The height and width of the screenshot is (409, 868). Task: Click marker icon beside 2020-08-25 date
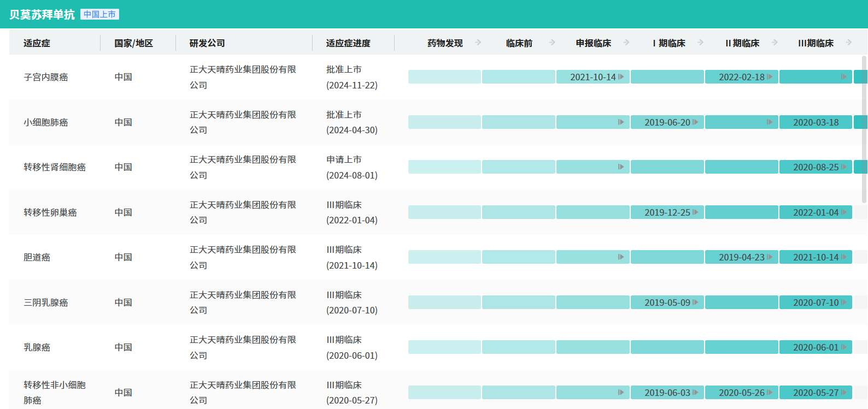click(844, 167)
